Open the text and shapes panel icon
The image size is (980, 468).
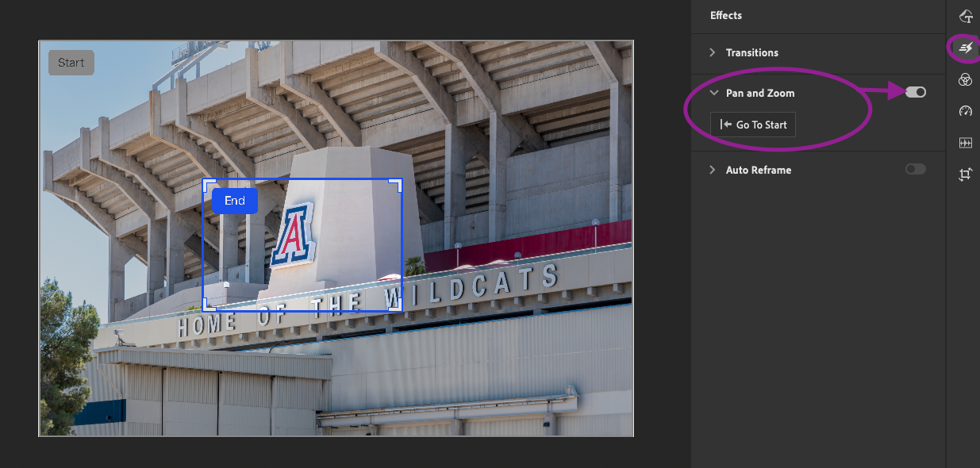(x=965, y=16)
